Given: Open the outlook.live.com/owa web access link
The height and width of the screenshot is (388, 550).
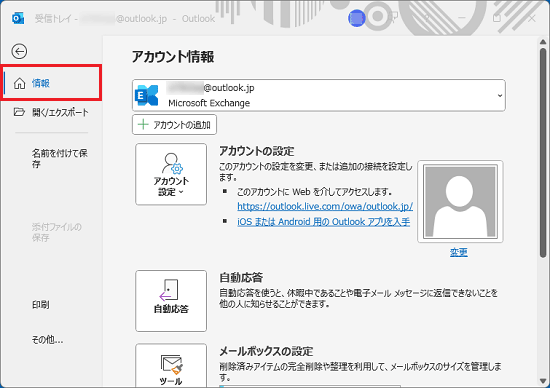Looking at the screenshot, I should [x=325, y=206].
